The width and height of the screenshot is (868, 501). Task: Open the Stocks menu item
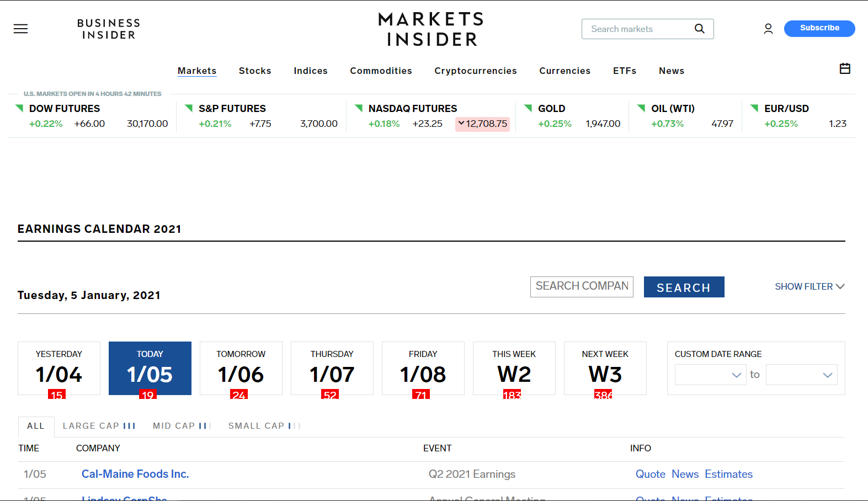[x=255, y=71]
